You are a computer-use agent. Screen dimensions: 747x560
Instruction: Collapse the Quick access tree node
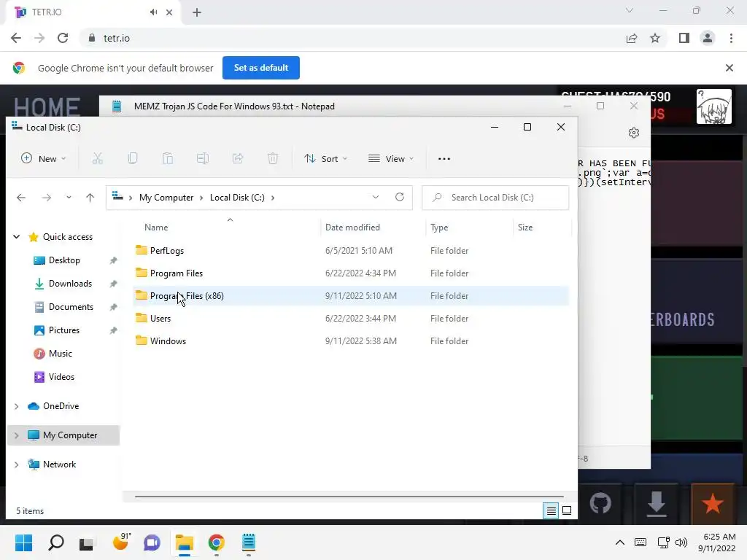click(17, 237)
